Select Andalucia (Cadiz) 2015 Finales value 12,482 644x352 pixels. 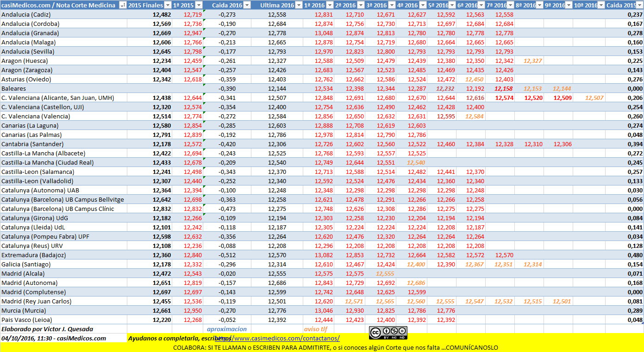pos(162,14)
